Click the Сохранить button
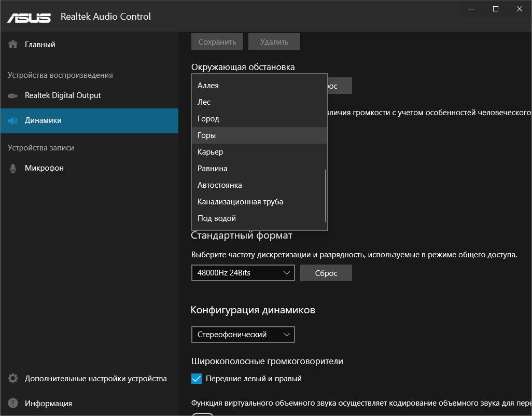Viewport: 532px width, 416px height. 217,41
